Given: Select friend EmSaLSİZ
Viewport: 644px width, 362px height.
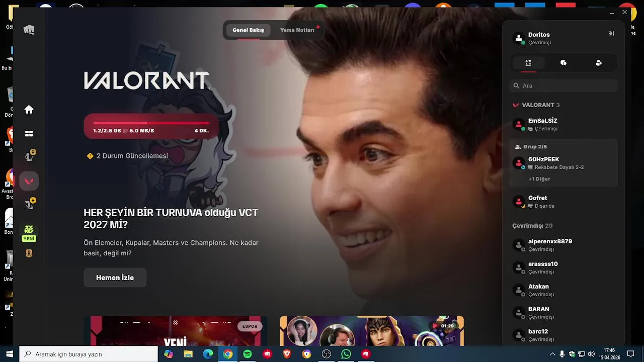Looking at the screenshot, I should 563,124.
